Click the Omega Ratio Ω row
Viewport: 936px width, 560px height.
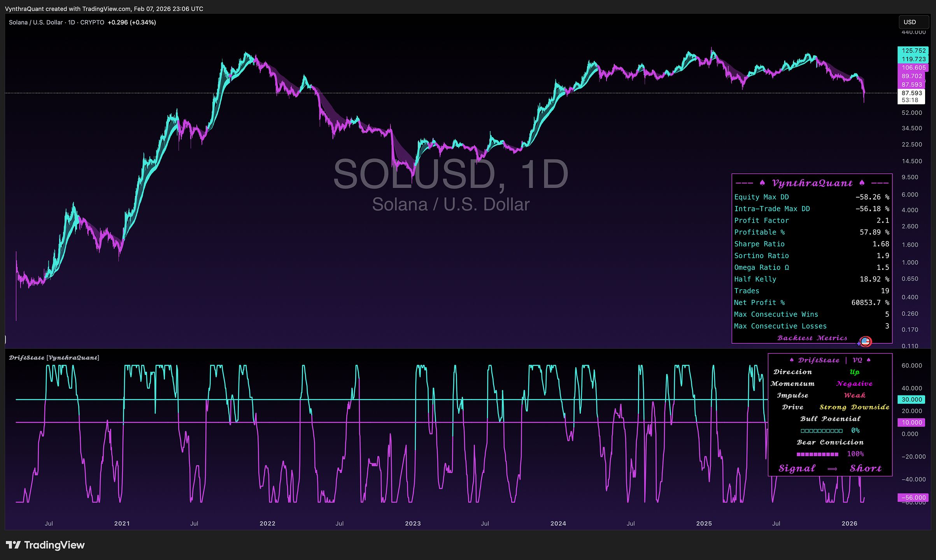(x=812, y=268)
